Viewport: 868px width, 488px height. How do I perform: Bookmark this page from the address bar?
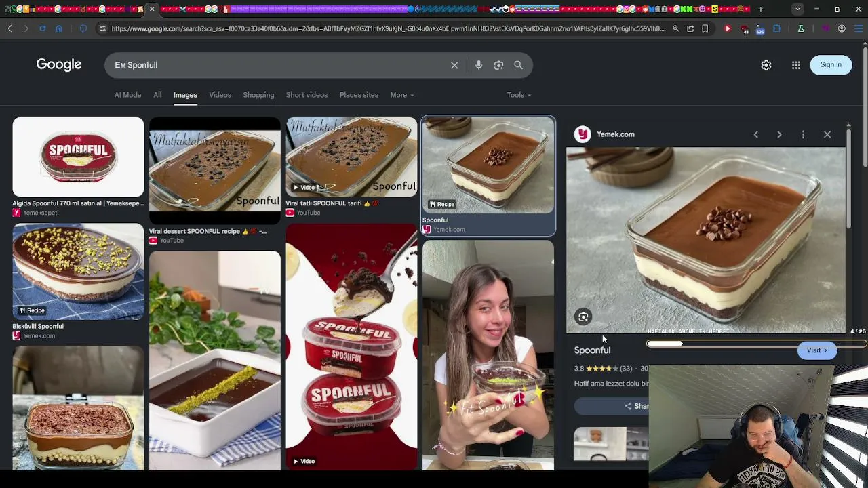tap(705, 28)
